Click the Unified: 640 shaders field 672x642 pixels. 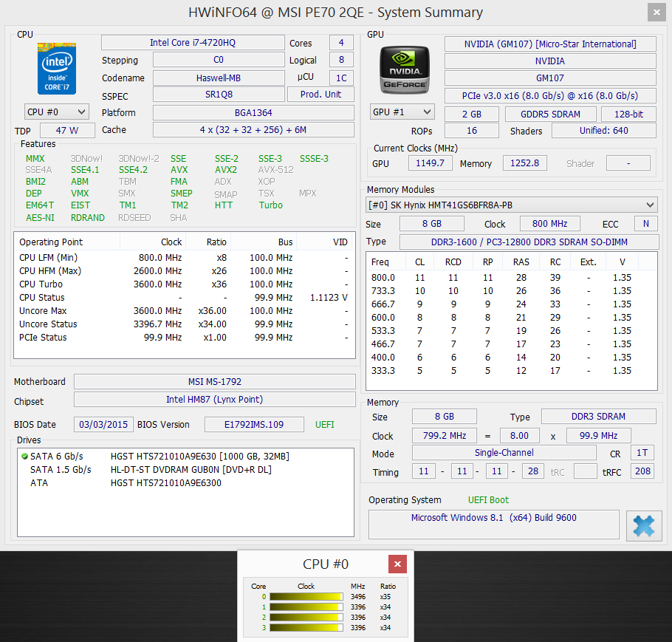(604, 130)
